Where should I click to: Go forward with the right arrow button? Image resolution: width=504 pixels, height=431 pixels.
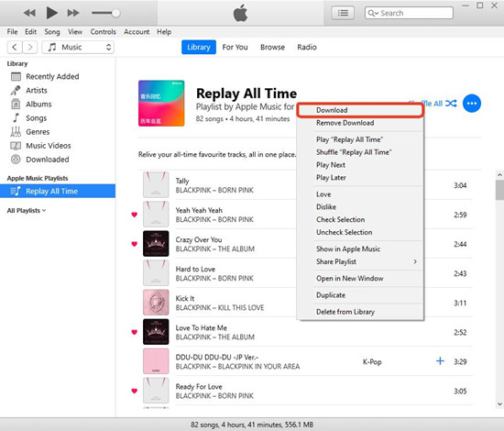tap(30, 48)
